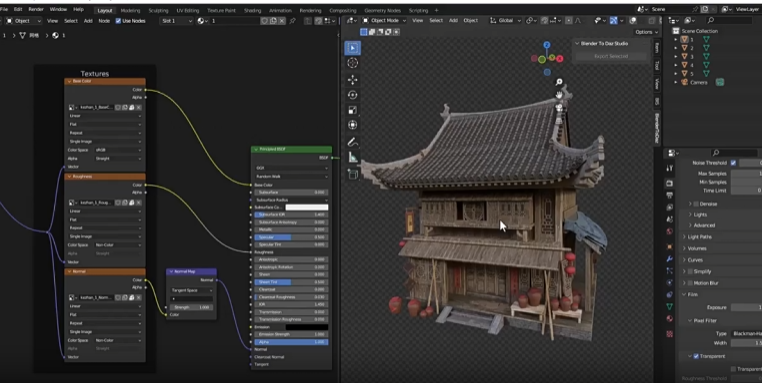Image resolution: width=762 pixels, height=383 pixels.
Task: Toggle the Film Transparent checkbox
Action: coord(696,356)
